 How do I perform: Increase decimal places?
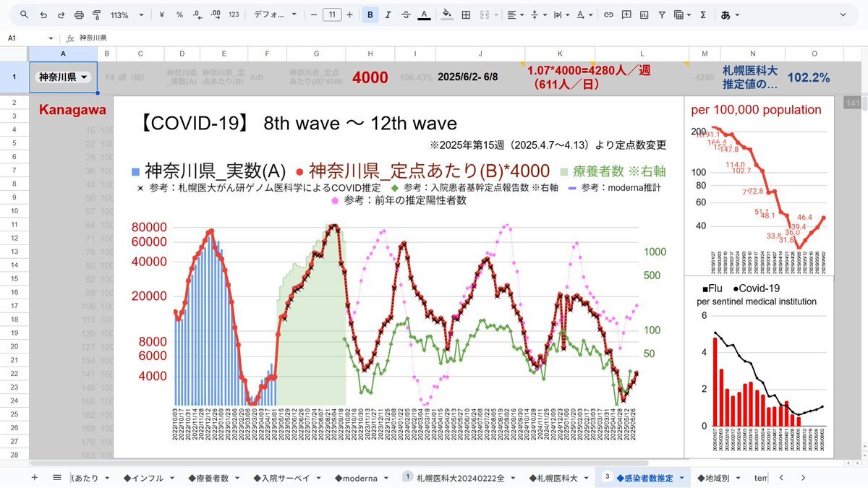(216, 14)
